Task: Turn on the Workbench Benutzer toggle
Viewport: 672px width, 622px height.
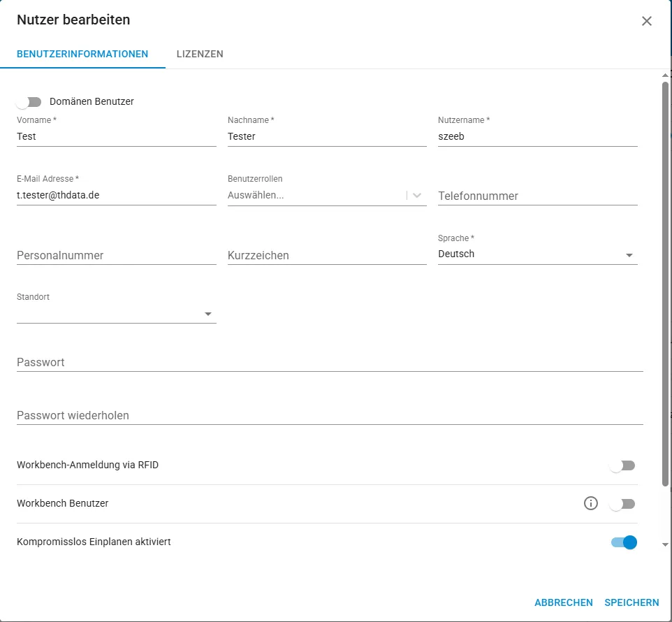Action: pyautogui.click(x=622, y=504)
